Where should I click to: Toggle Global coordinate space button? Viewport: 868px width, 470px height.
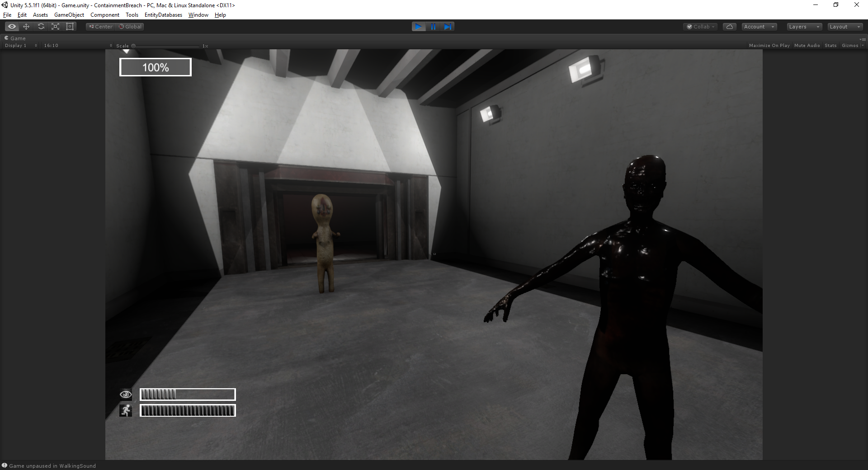point(130,27)
